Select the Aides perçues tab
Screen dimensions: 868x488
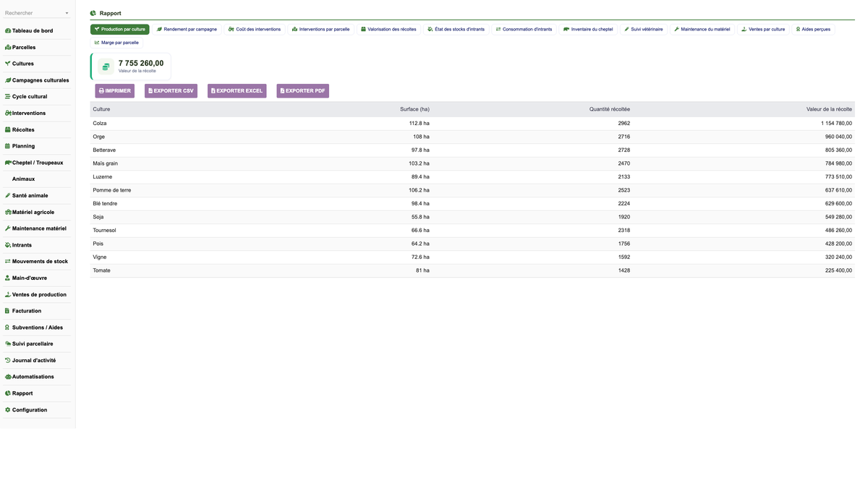[x=813, y=30]
